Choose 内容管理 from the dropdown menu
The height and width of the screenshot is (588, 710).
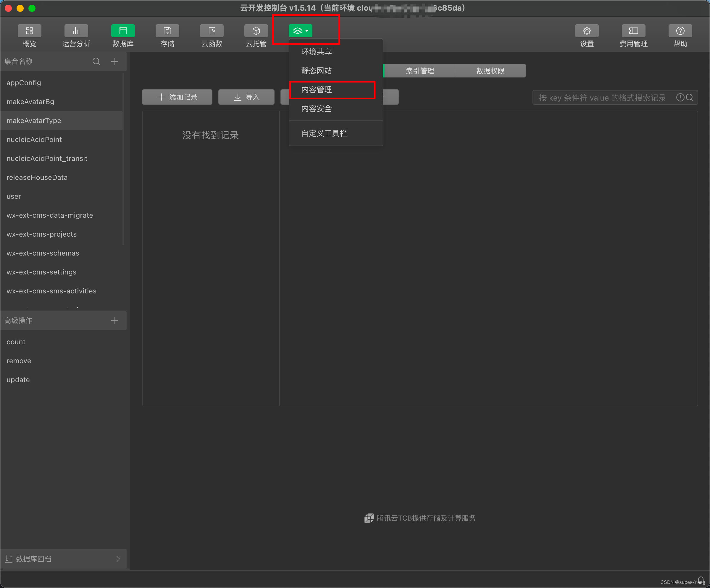tap(336, 90)
